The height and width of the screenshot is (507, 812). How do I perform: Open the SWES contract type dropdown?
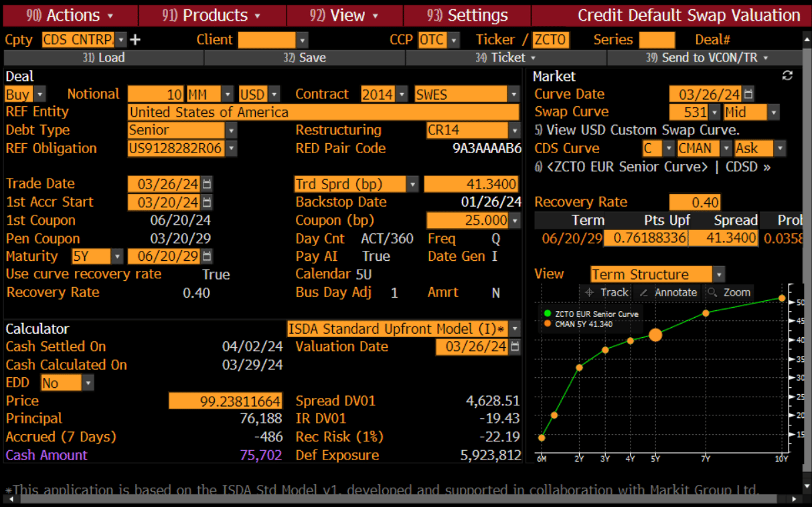tap(513, 94)
